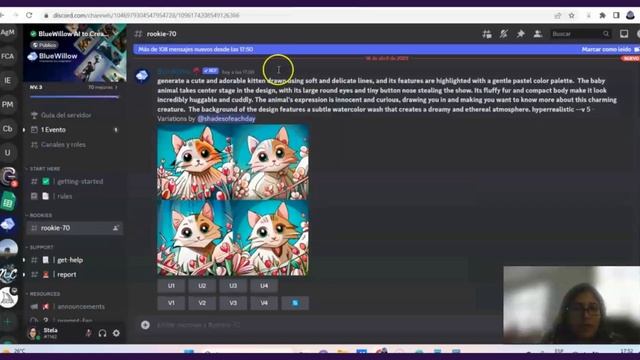Click the Buscar search field
640x360 pixels.
click(580, 34)
